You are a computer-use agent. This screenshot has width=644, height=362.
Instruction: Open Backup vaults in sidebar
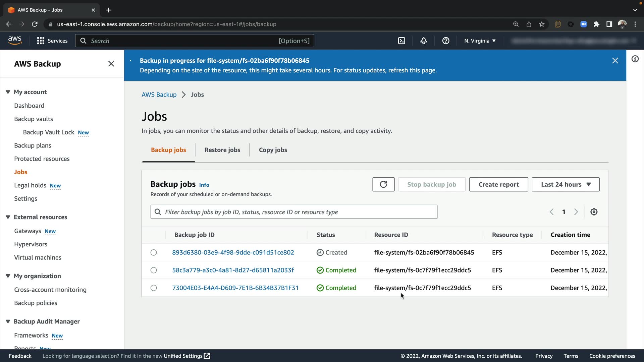34,119
